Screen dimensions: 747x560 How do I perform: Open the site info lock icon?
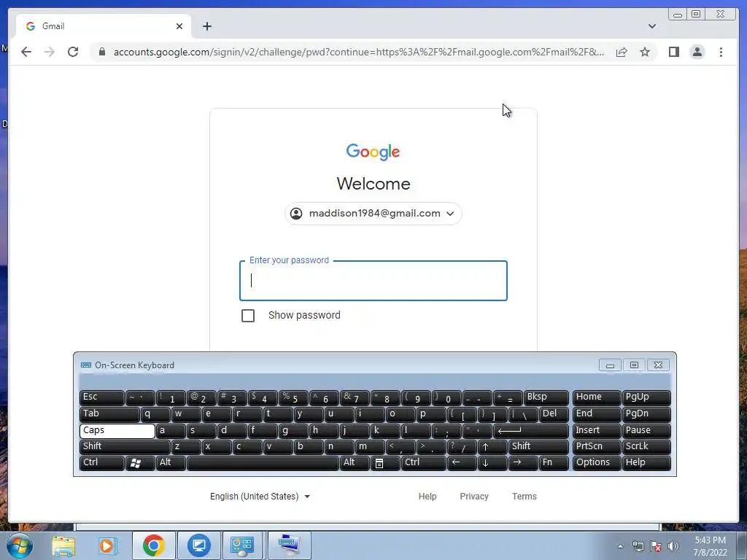tap(102, 52)
